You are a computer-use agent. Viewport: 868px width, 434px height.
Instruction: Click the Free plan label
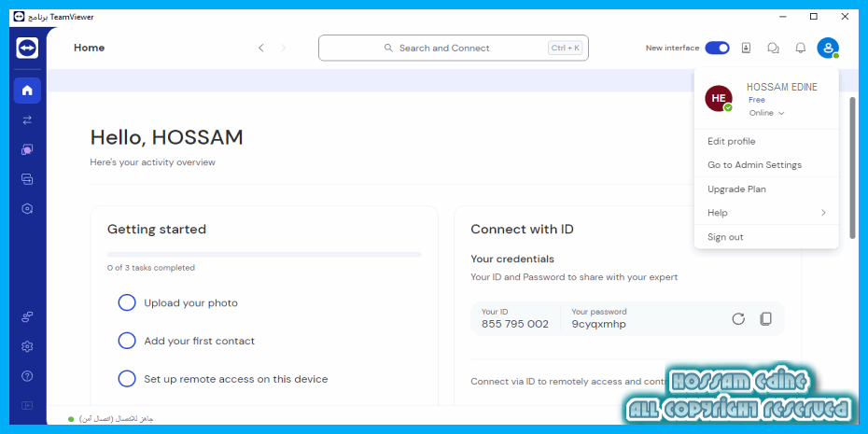click(x=757, y=100)
